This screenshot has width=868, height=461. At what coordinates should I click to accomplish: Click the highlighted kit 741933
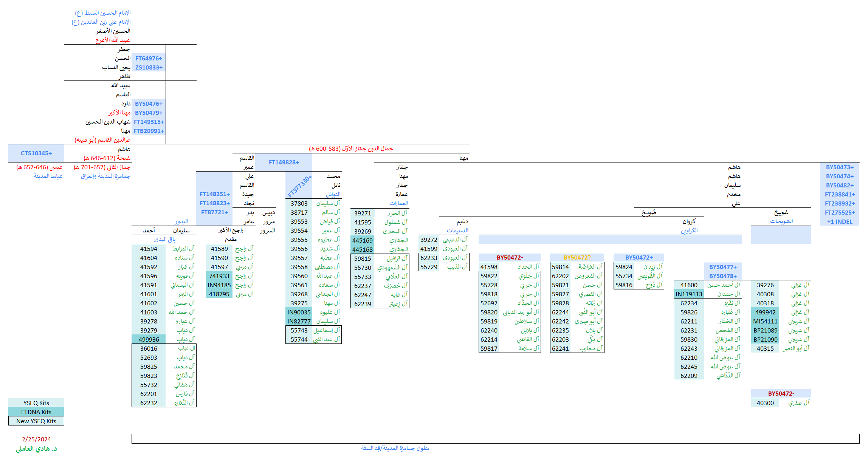(x=219, y=276)
